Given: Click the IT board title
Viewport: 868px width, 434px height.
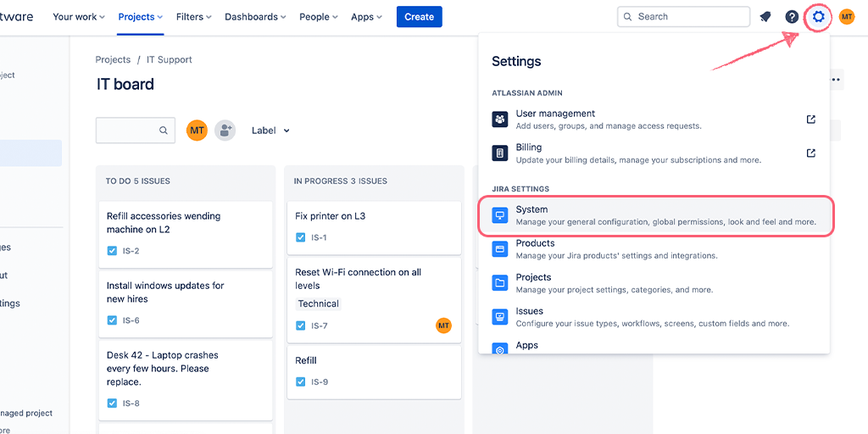Looking at the screenshot, I should tap(125, 84).
